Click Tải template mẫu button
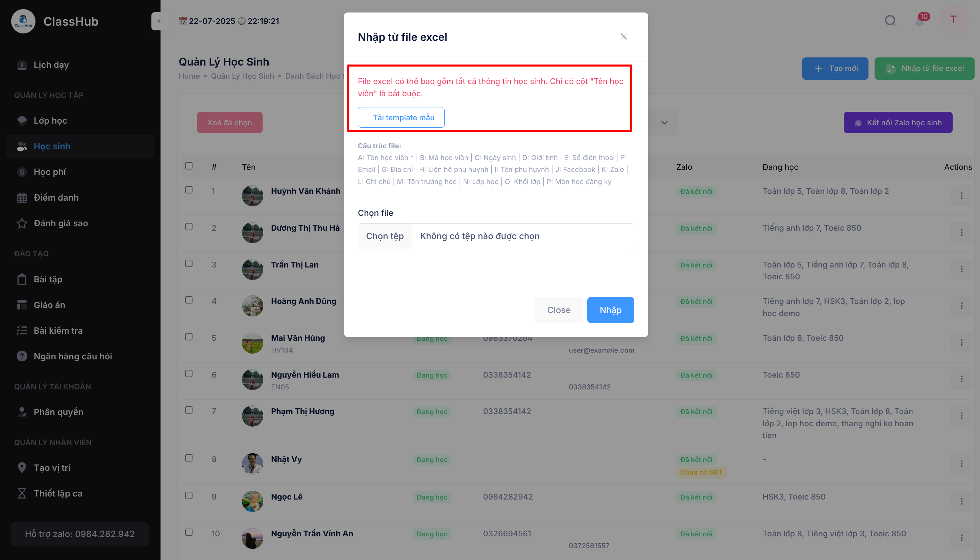 [x=401, y=117]
